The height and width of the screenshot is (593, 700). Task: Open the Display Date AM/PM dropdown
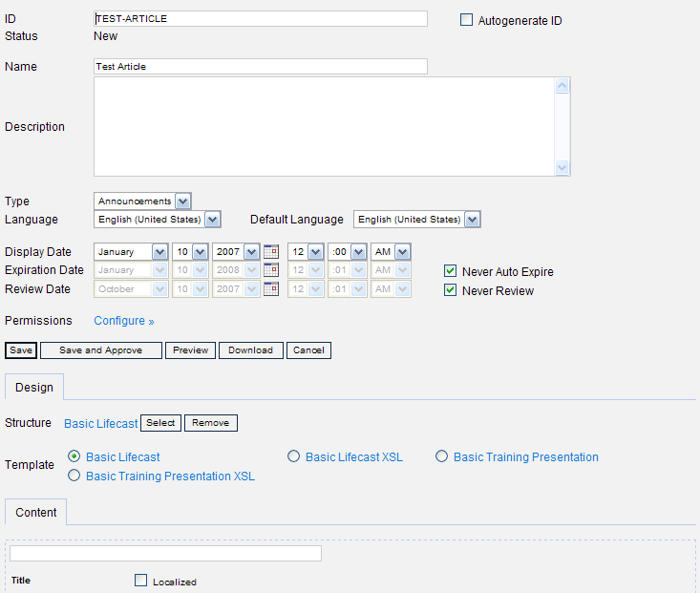pyautogui.click(x=391, y=252)
